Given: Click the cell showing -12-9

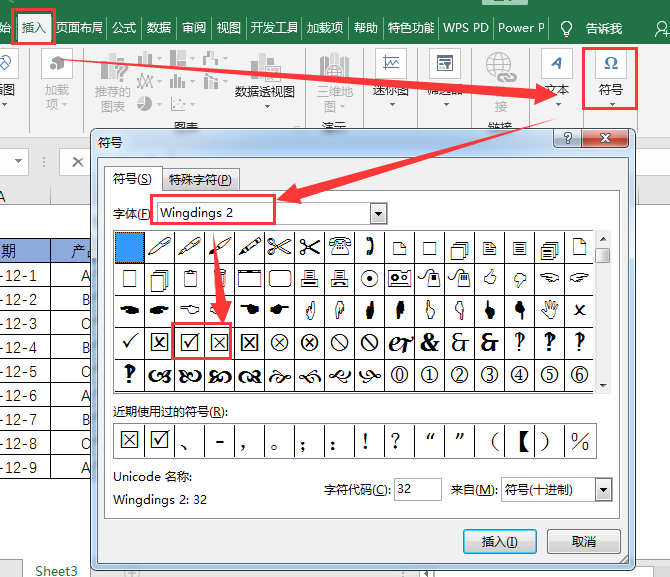Looking at the screenshot, I should (25, 467).
